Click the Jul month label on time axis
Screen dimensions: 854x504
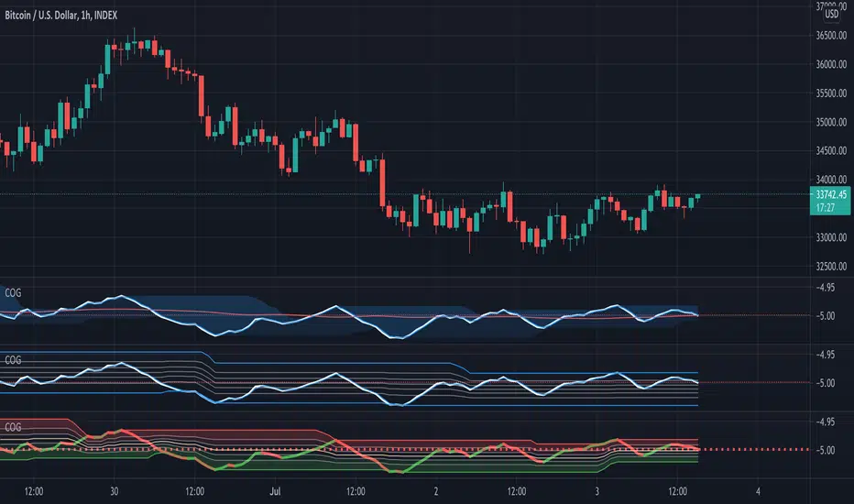pos(275,491)
